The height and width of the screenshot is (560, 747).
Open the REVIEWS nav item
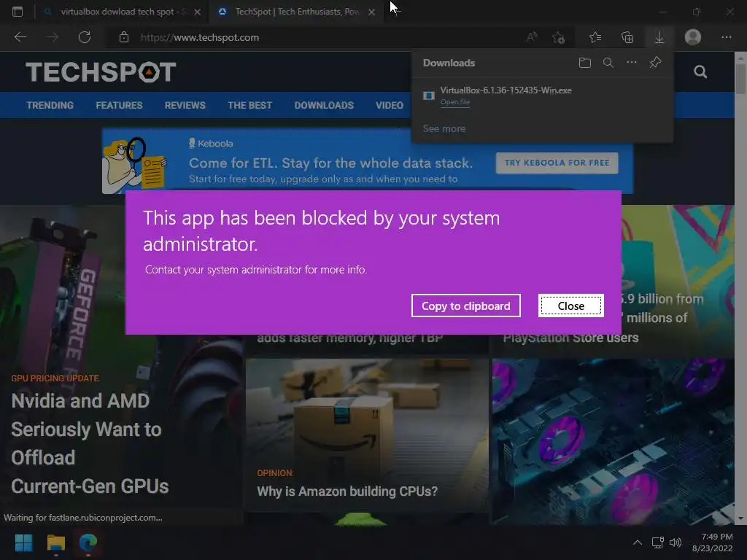click(x=185, y=105)
